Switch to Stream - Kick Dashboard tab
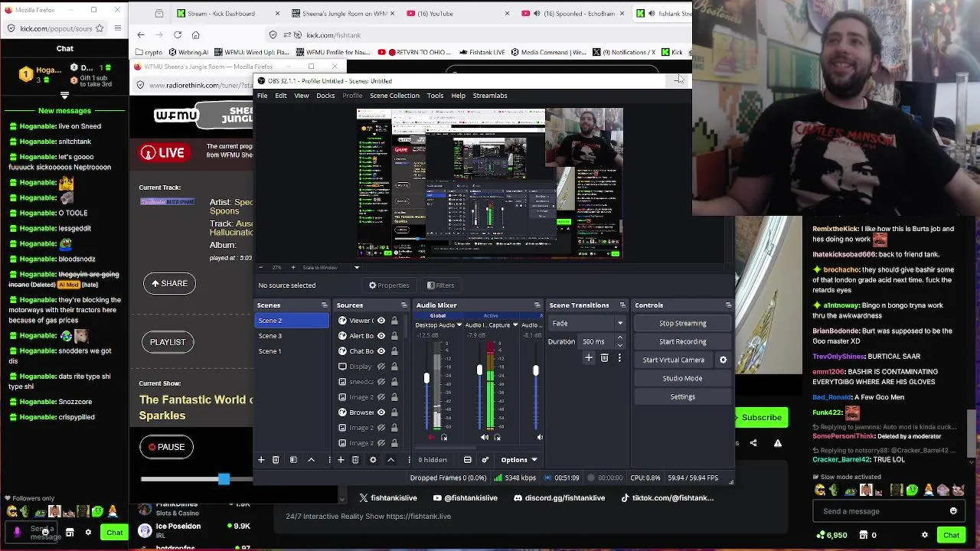Image resolution: width=980 pixels, height=551 pixels. pyautogui.click(x=227, y=14)
